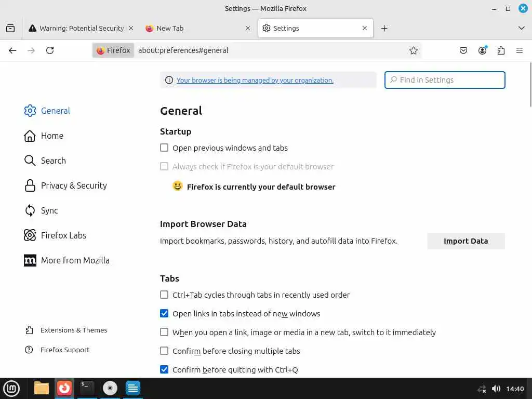Go back using the back arrow

(x=12, y=50)
